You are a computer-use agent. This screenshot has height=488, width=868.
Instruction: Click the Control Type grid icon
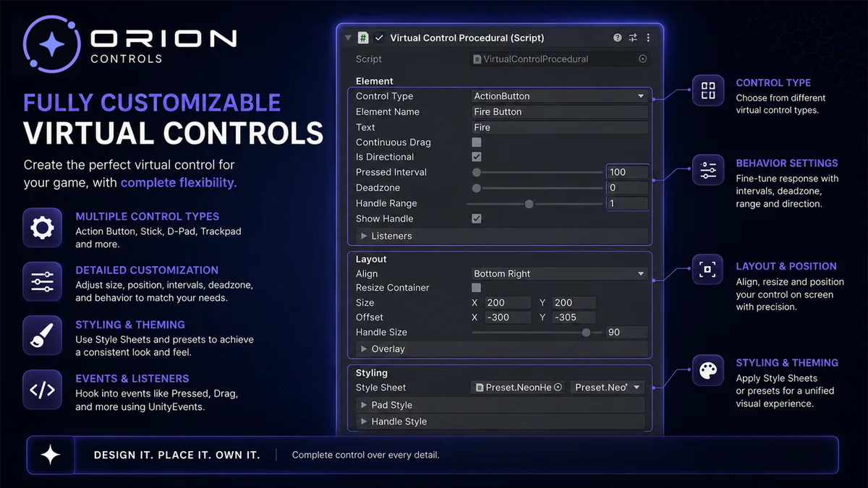(x=708, y=91)
